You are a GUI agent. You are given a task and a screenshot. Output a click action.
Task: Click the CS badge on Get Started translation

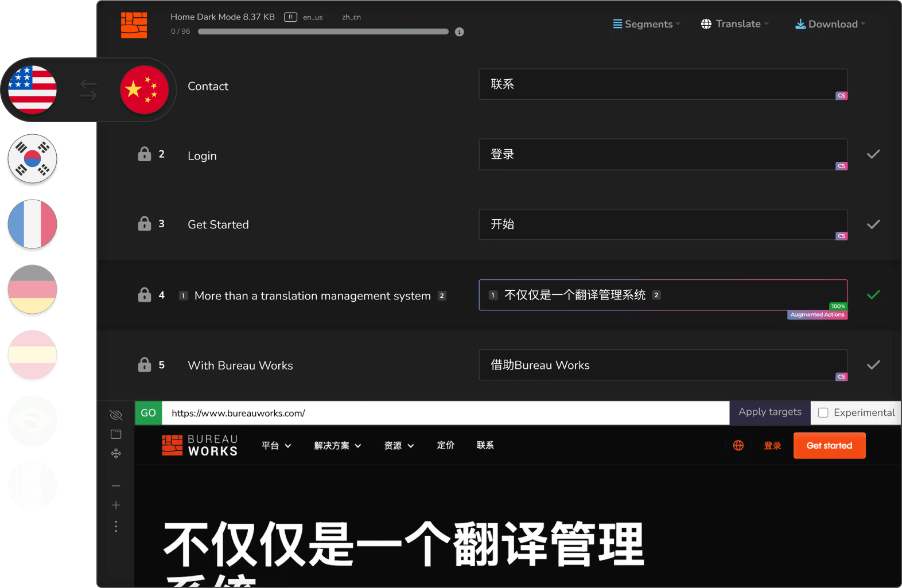point(841,236)
